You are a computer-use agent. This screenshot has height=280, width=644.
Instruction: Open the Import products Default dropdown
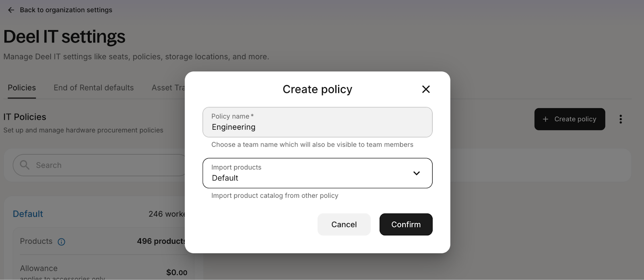click(x=317, y=173)
